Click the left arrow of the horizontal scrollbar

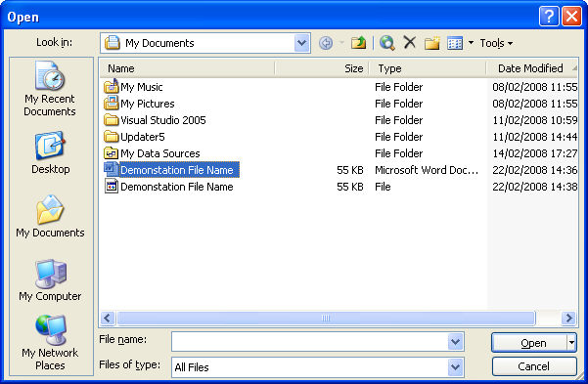click(108, 319)
